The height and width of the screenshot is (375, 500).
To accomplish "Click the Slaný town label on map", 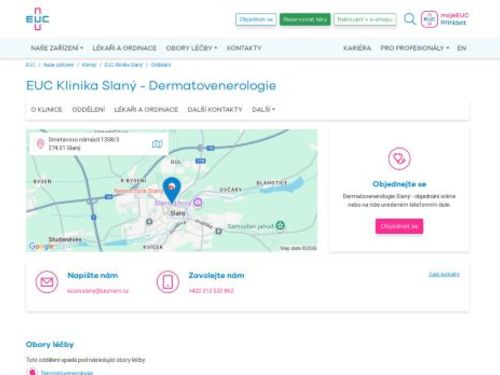I will click(178, 213).
